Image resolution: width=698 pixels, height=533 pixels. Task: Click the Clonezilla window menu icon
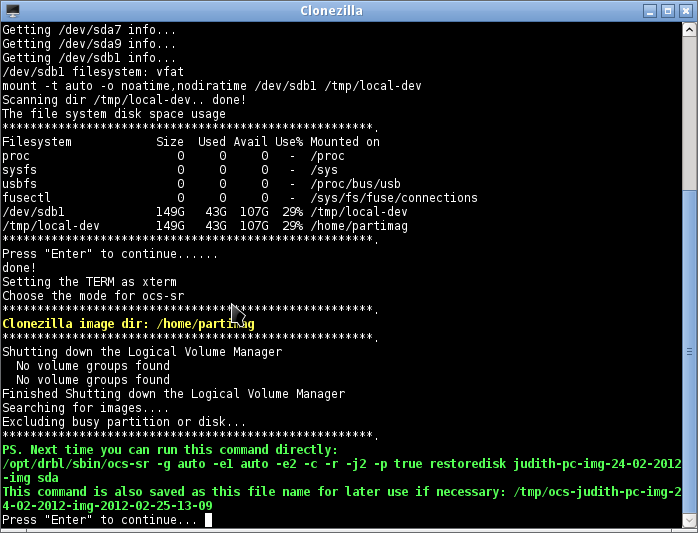(x=12, y=11)
